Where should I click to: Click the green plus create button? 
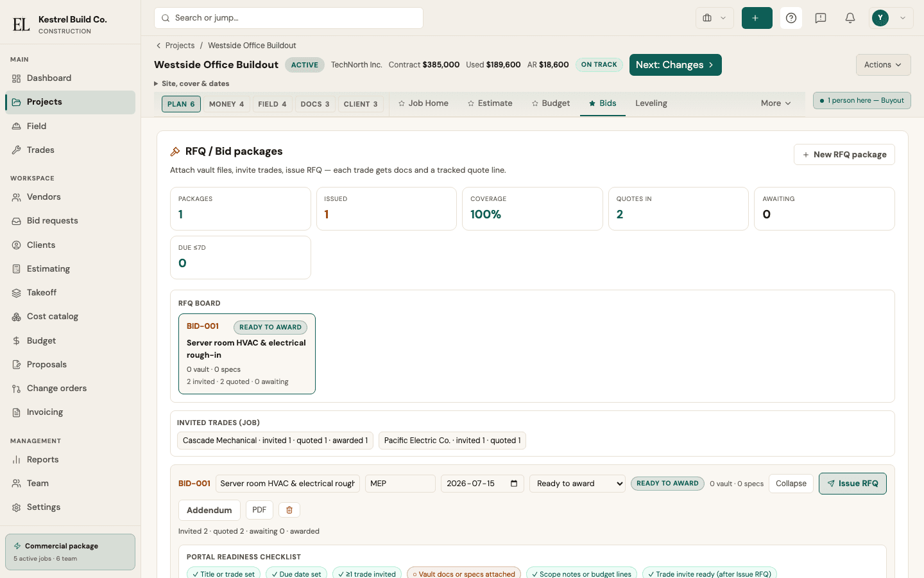coord(757,18)
